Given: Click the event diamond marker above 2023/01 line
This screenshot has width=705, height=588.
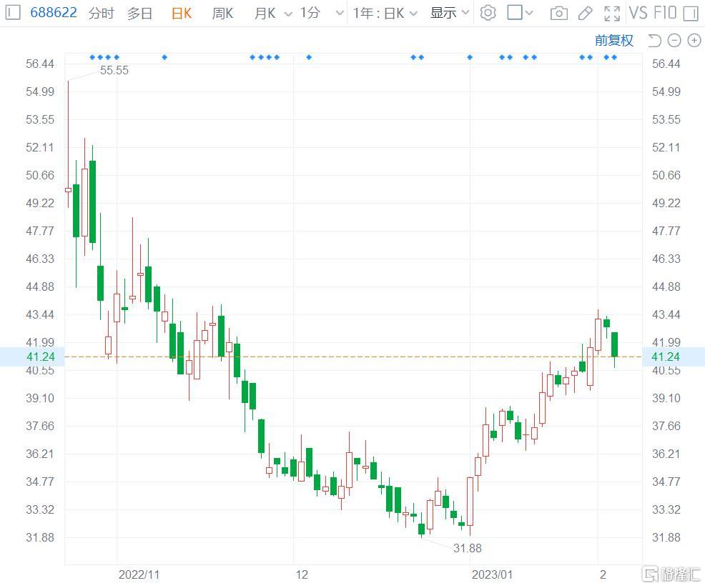Looking at the screenshot, I should coord(470,57).
